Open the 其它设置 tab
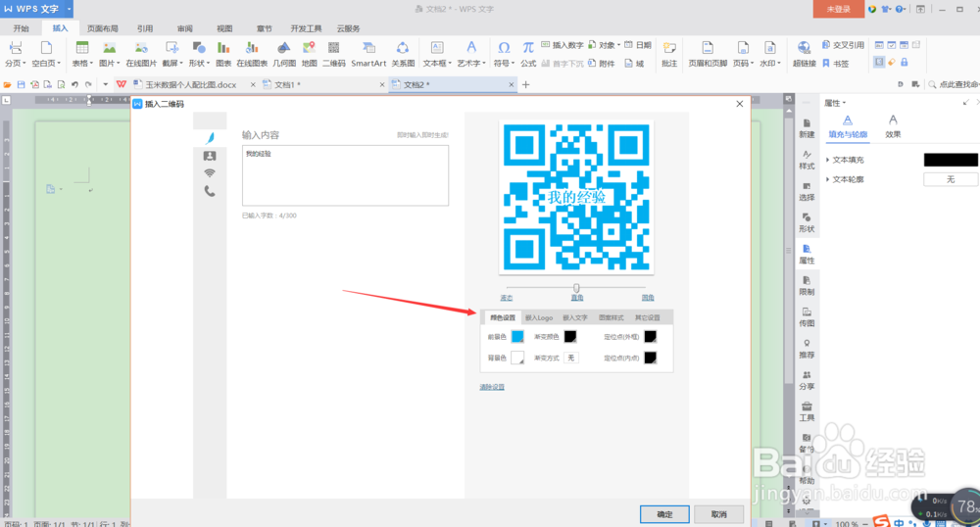Screen dimensions: 980x527 click(x=648, y=317)
